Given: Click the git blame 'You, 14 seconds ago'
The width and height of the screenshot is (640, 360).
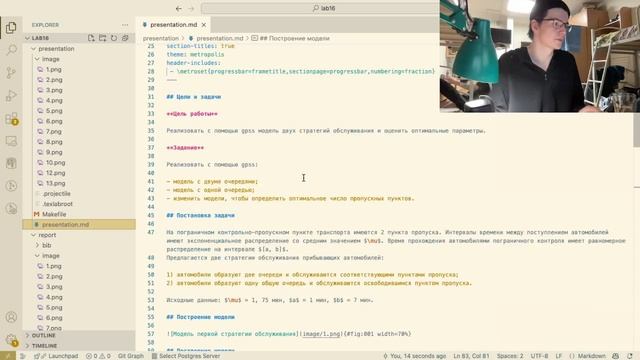Looking at the screenshot, I should (x=414, y=356).
